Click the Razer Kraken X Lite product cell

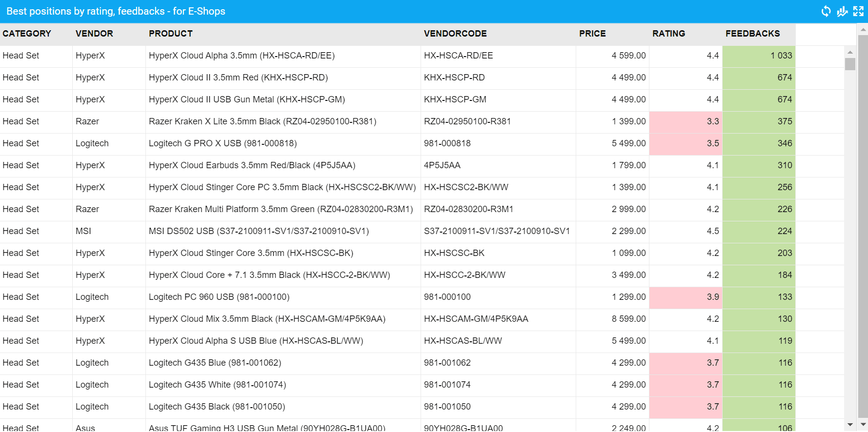[x=262, y=121]
